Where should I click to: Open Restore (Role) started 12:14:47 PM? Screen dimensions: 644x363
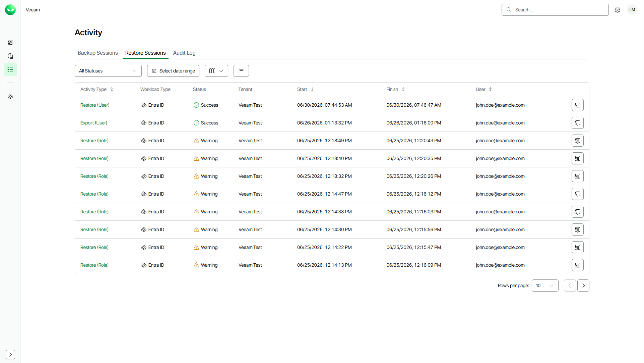[94, 194]
